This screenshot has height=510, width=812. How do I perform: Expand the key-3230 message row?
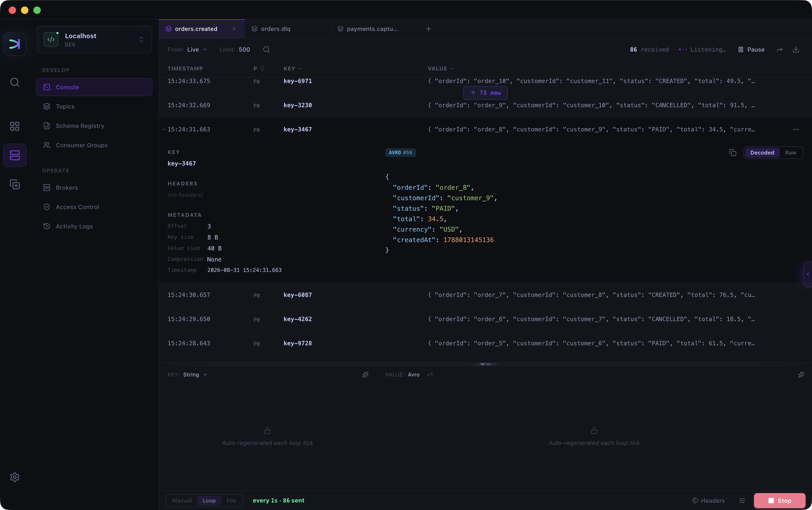pos(485,106)
